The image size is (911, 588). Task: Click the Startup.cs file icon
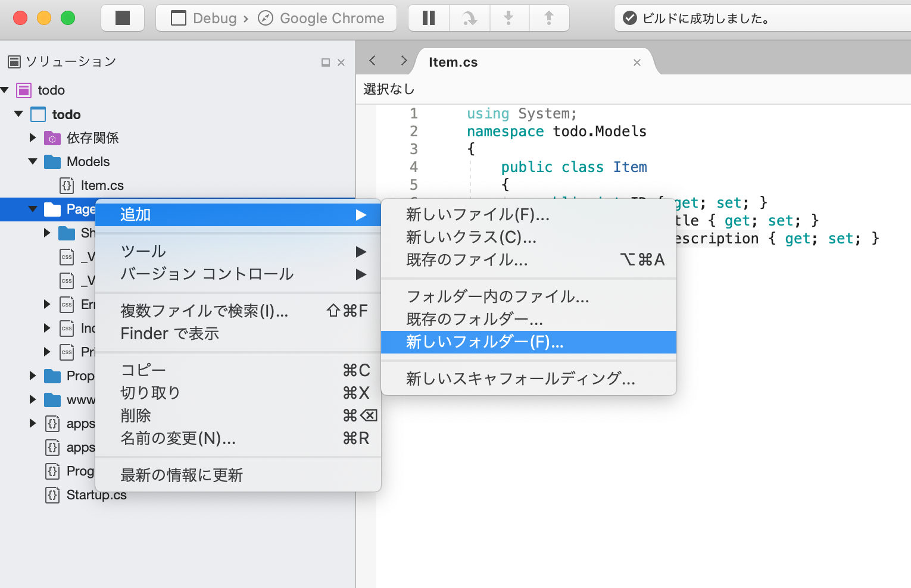[52, 495]
